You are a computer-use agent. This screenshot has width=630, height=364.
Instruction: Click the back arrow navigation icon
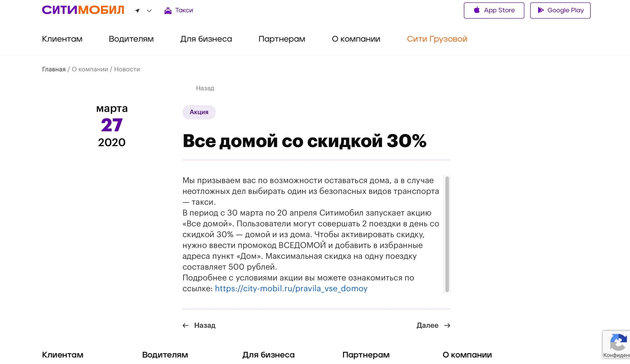tap(186, 325)
